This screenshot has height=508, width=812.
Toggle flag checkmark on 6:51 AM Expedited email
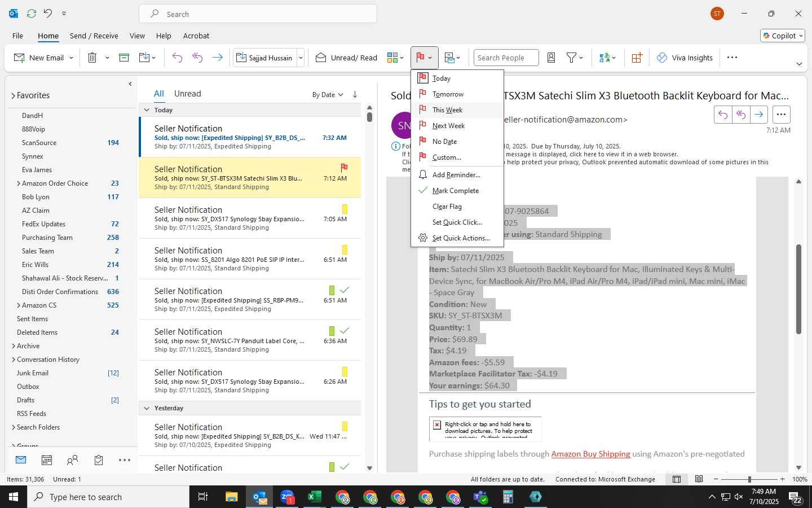tap(345, 290)
